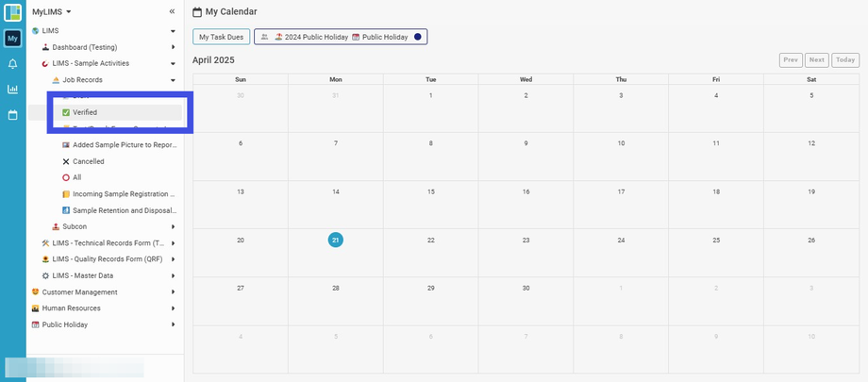
Task: Click the Human Resources icon
Action: 36,308
